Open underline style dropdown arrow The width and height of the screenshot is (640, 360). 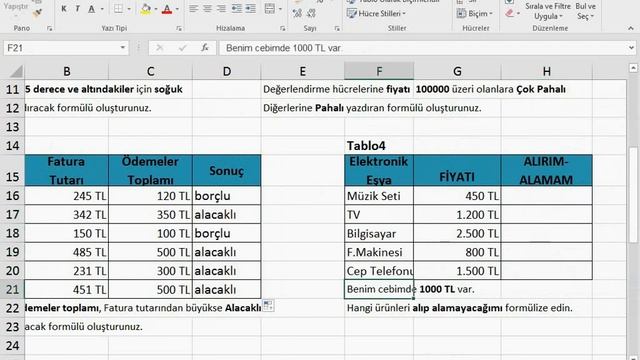102,9
